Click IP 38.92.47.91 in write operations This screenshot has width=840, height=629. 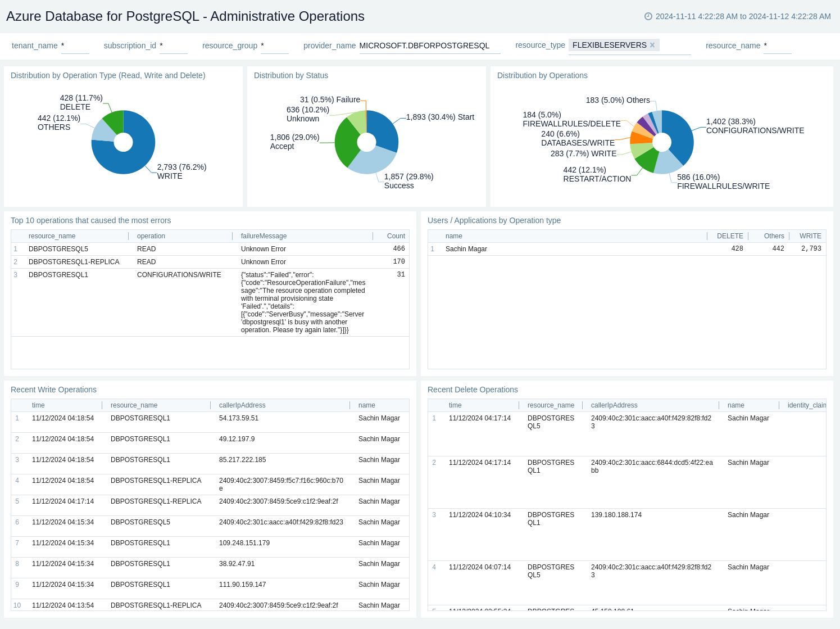tap(237, 564)
